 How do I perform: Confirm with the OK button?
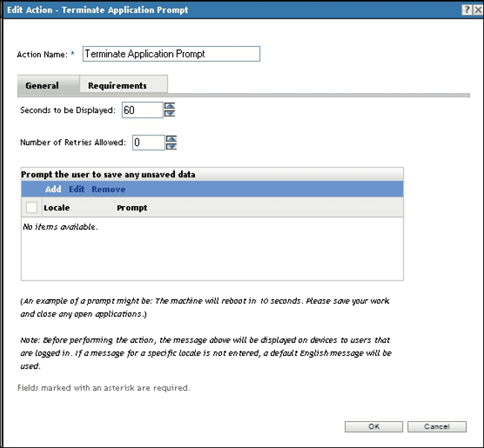pos(374,426)
